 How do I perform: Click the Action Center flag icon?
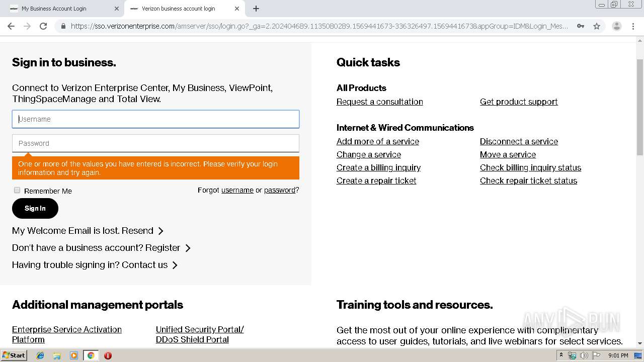coord(597,355)
